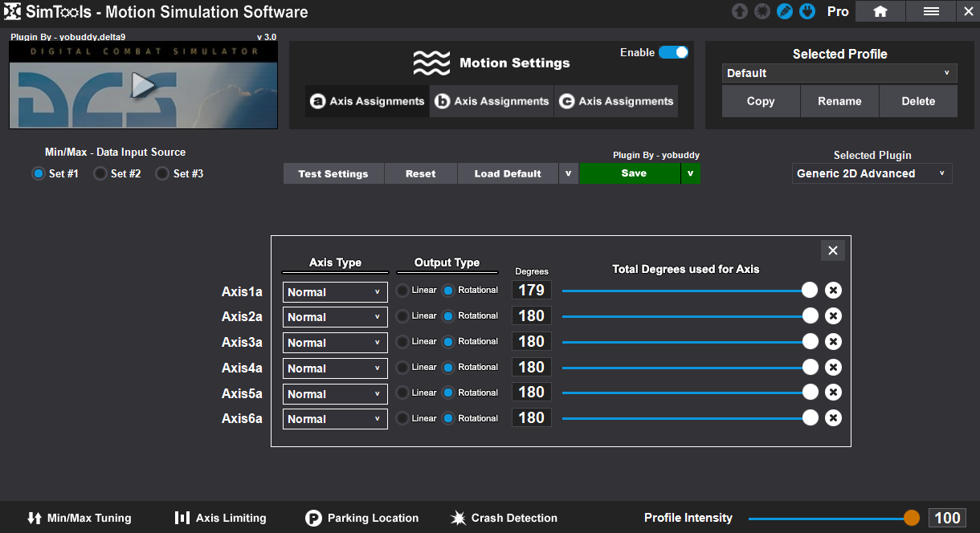Open Parking Location settings
980x533 pixels.
coord(362,518)
